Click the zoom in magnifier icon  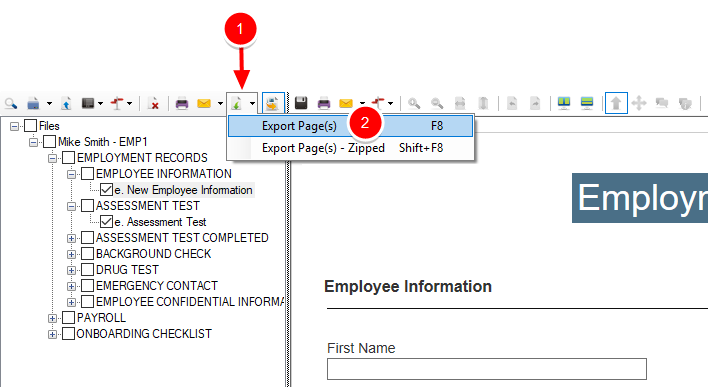point(414,103)
